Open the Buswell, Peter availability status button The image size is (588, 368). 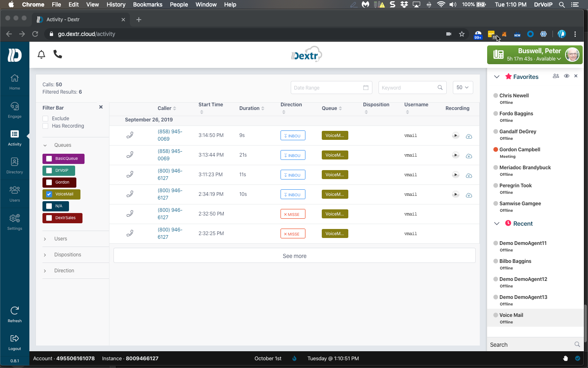[535, 55]
